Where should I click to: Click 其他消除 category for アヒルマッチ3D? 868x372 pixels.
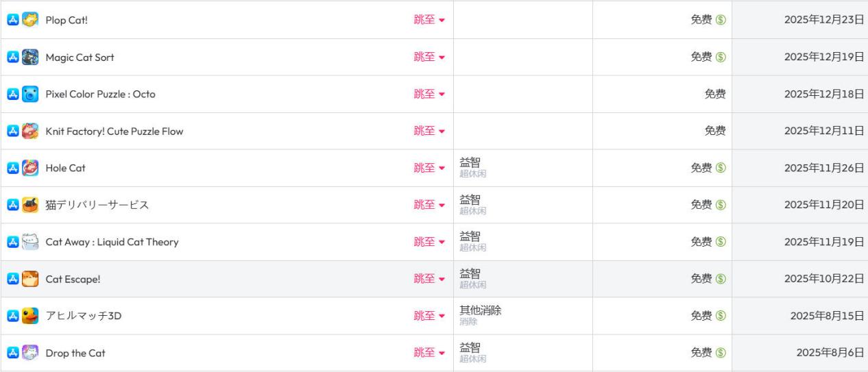coord(480,311)
